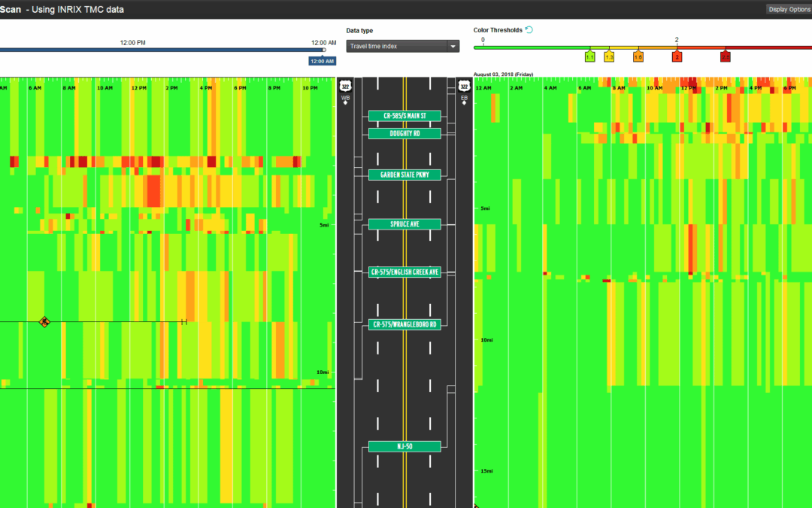Click the Color Thresholds reset icon
The width and height of the screenshot is (812, 508).
(529, 30)
